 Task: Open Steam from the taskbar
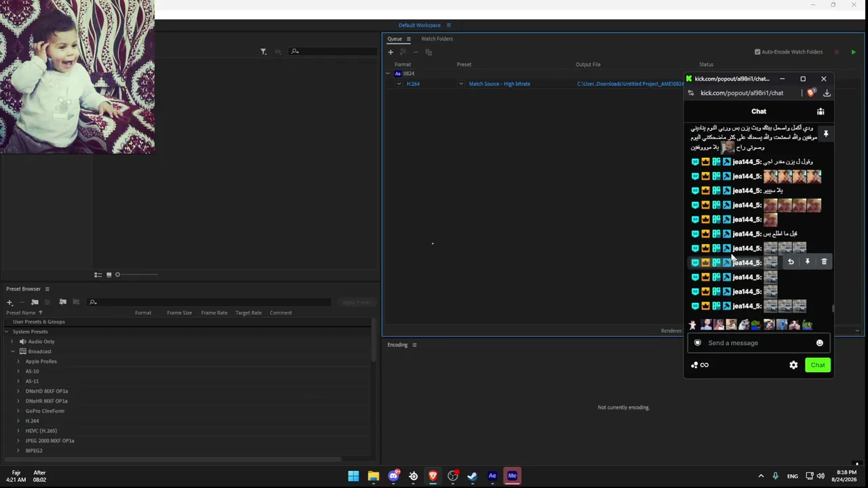click(472, 476)
